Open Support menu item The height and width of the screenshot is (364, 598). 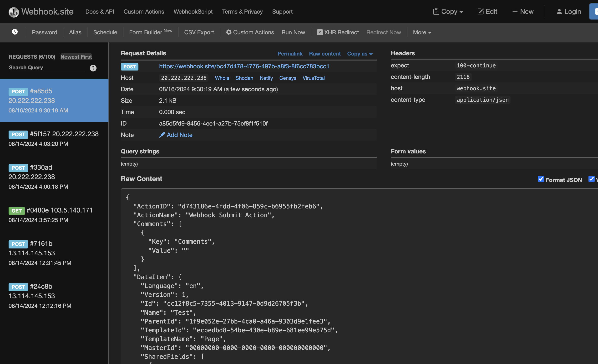pos(283,12)
